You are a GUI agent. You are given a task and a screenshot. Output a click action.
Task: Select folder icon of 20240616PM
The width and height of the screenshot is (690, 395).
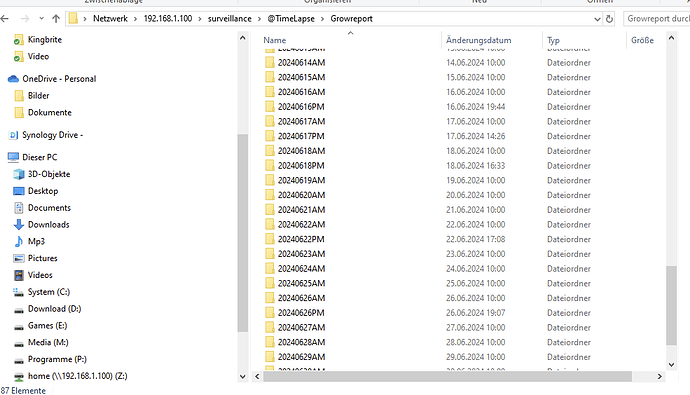tap(270, 106)
